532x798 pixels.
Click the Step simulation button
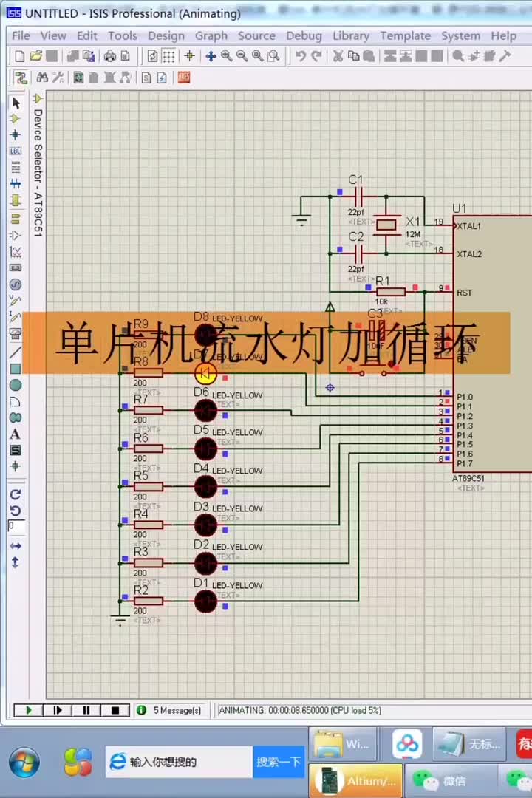[57, 710]
